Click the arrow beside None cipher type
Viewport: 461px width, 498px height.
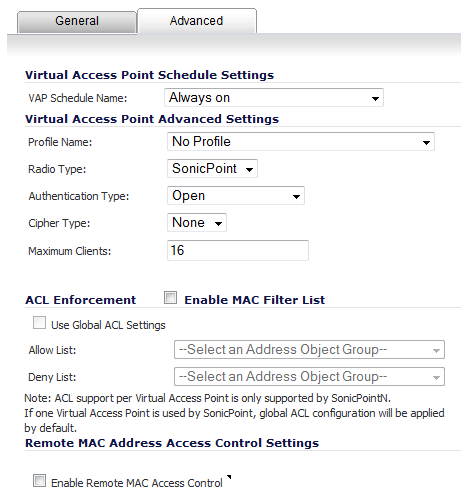pyautogui.click(x=218, y=224)
